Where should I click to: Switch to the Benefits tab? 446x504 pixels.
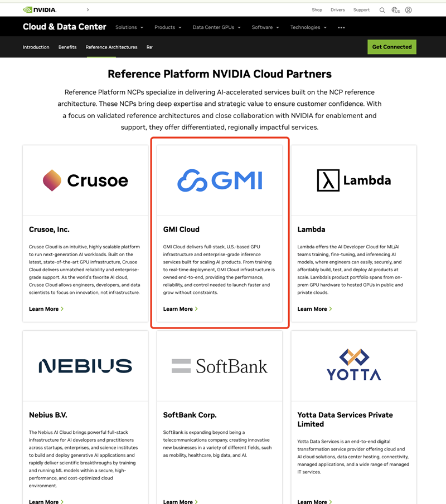click(67, 47)
